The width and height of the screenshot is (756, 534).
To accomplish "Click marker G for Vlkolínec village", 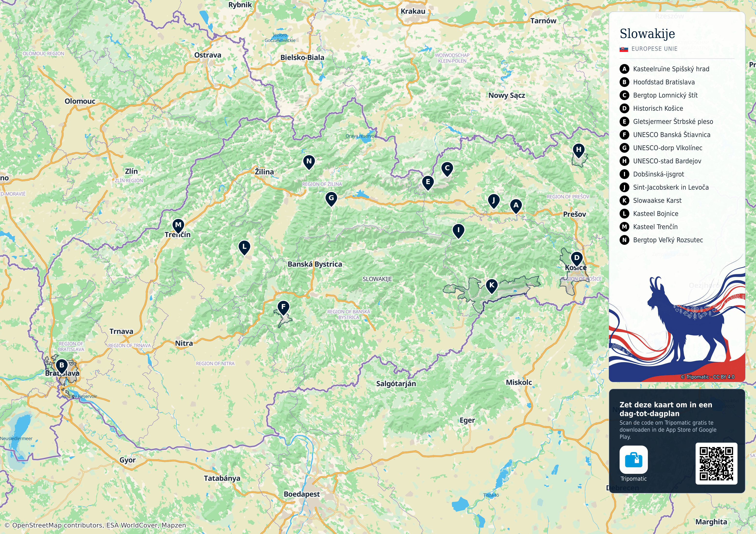I will [331, 199].
